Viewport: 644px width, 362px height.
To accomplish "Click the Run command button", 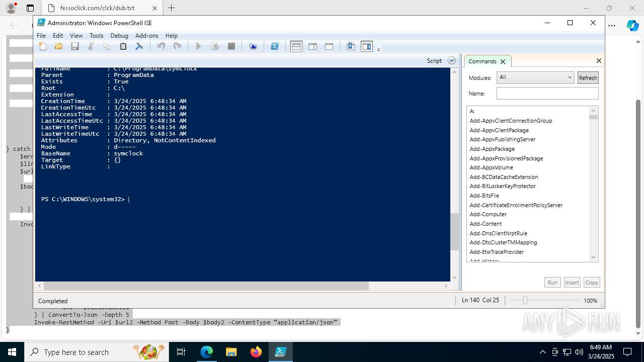I will click(x=552, y=283).
